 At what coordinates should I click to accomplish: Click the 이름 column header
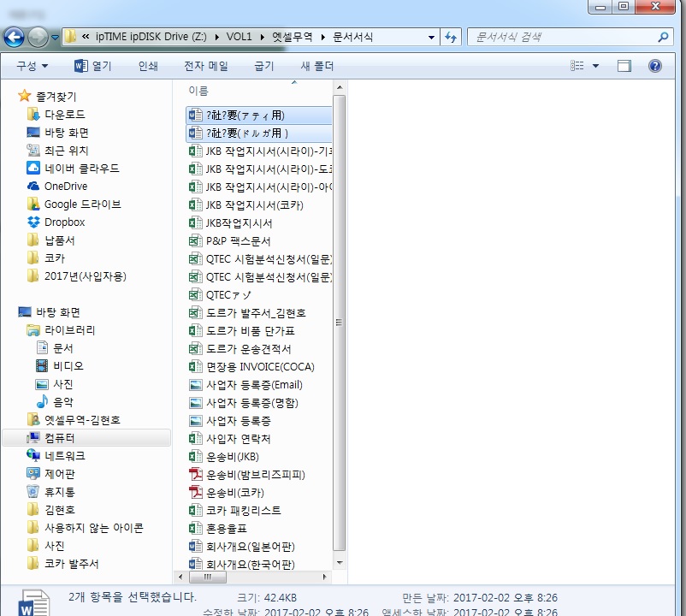click(x=198, y=91)
